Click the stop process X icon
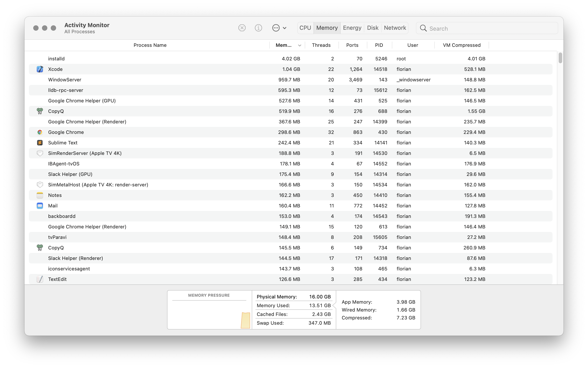The height and width of the screenshot is (368, 588). [242, 28]
